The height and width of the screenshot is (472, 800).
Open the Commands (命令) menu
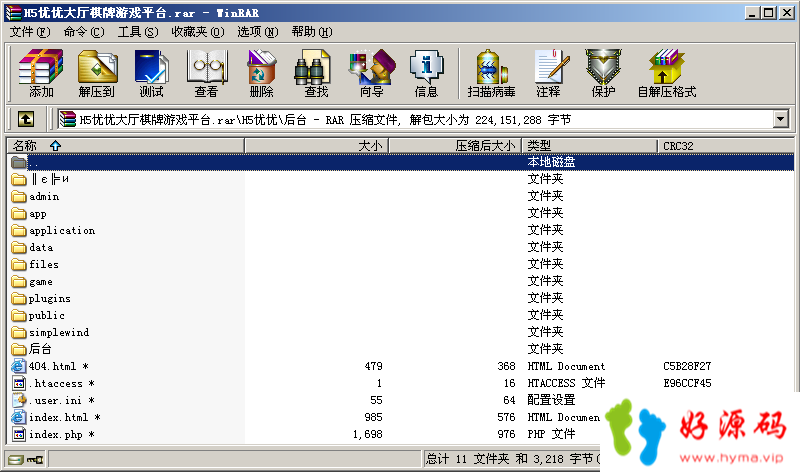point(84,32)
